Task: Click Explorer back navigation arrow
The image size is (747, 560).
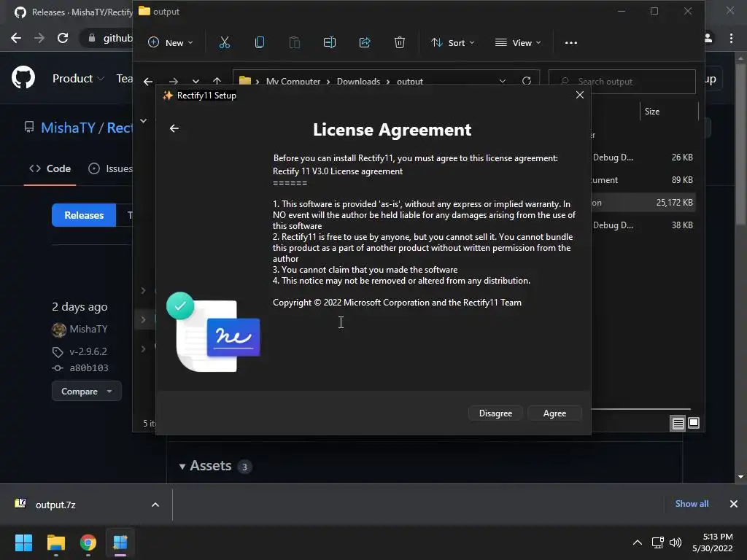Action: (148, 82)
